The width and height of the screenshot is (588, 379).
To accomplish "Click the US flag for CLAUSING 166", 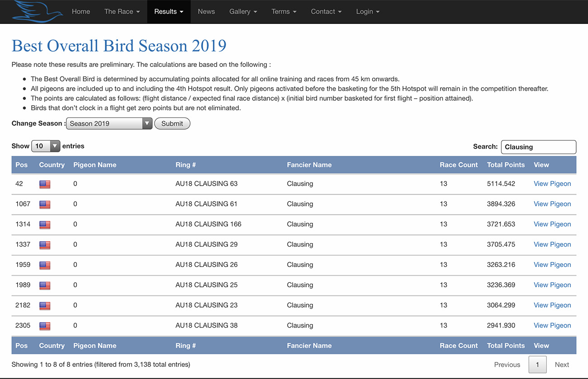I will point(45,225).
